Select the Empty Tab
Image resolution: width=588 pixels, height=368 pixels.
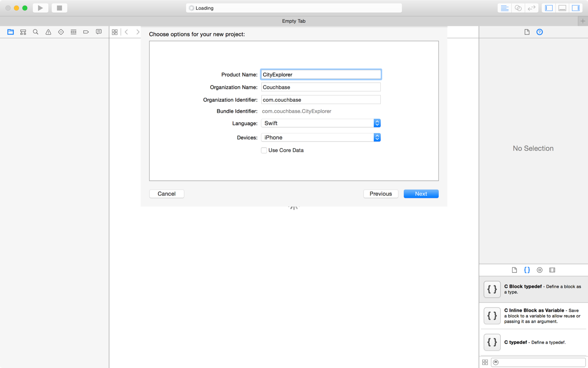(294, 21)
